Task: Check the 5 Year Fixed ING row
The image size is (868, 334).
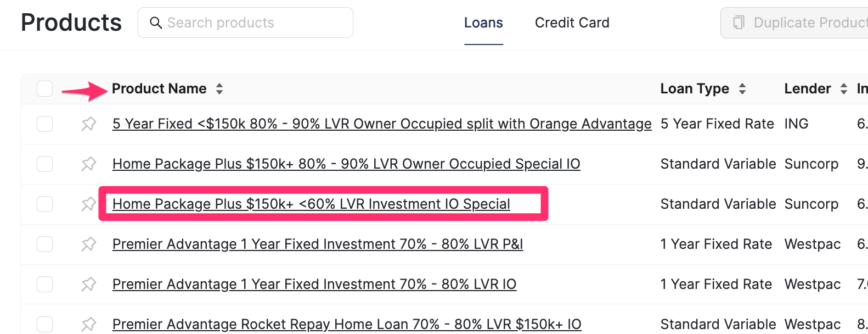Action: coord(44,124)
